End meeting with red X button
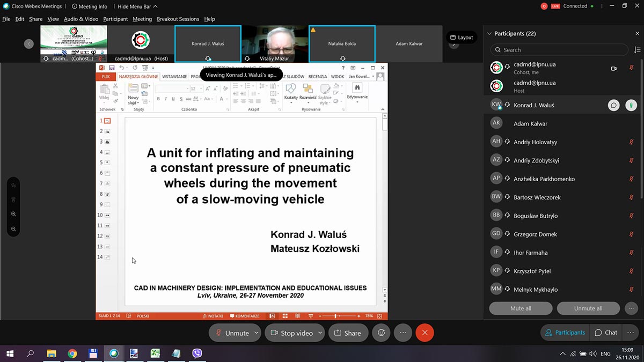 tap(425, 333)
